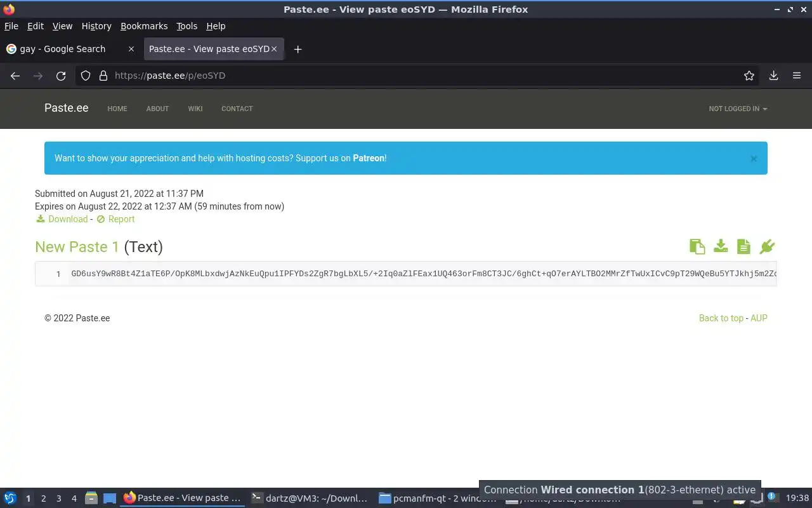Switch to virtual desktop 1
This screenshot has height=508, width=812.
coord(28,498)
